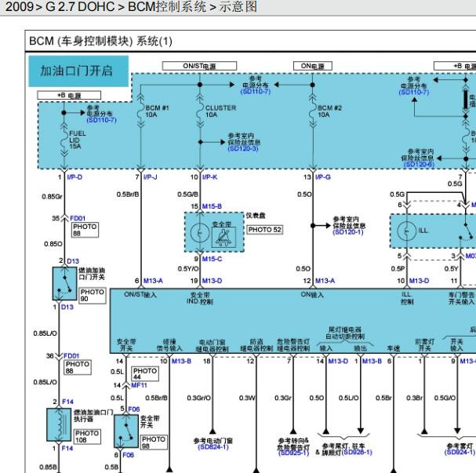Click the BCM #2 10A fuse symbol
This screenshot has width=476, height=473.
pyautogui.click(x=313, y=111)
